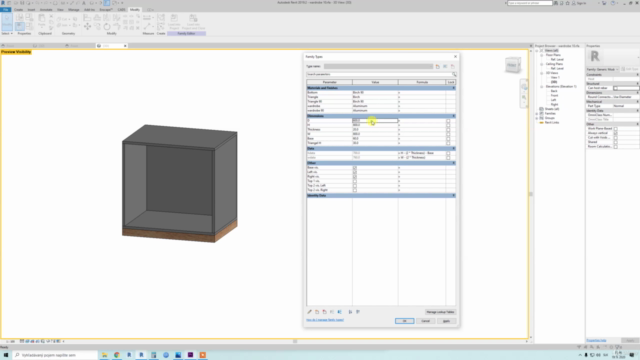Click the Edit Parameter pencil icon

pos(309,312)
